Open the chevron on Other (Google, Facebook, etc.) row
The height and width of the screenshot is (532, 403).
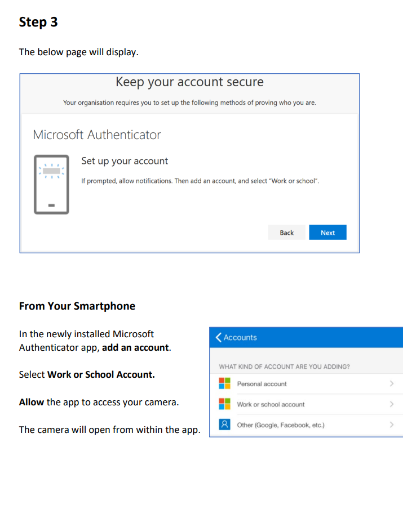(x=392, y=425)
